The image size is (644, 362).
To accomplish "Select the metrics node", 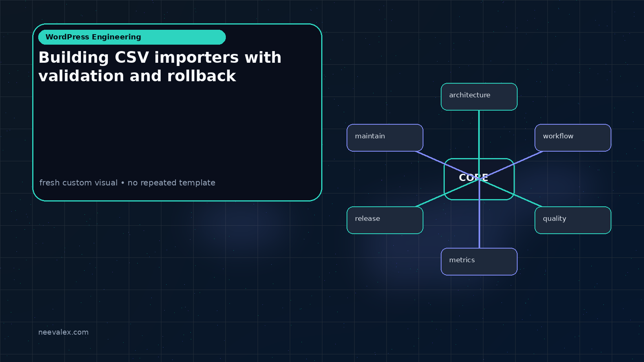I will click(479, 261).
